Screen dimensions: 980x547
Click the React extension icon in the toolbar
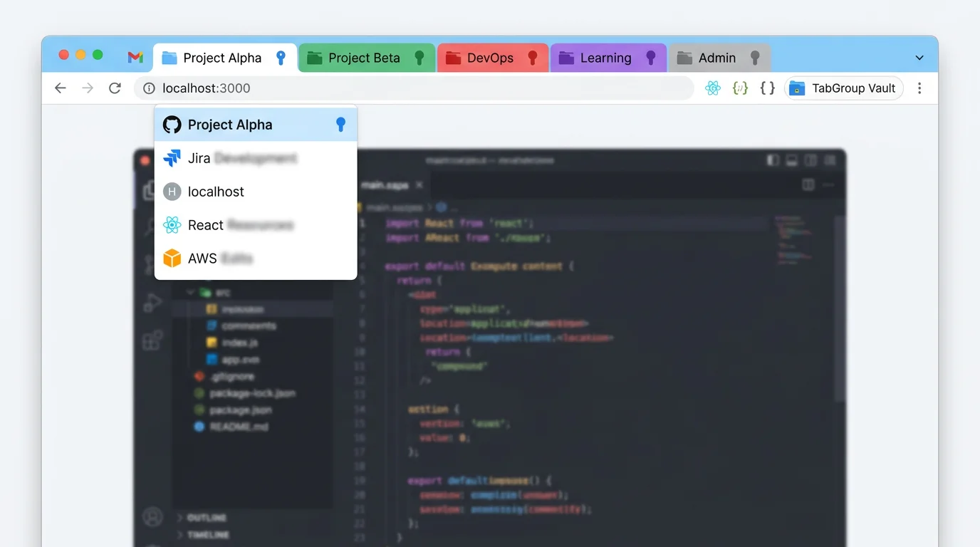712,88
